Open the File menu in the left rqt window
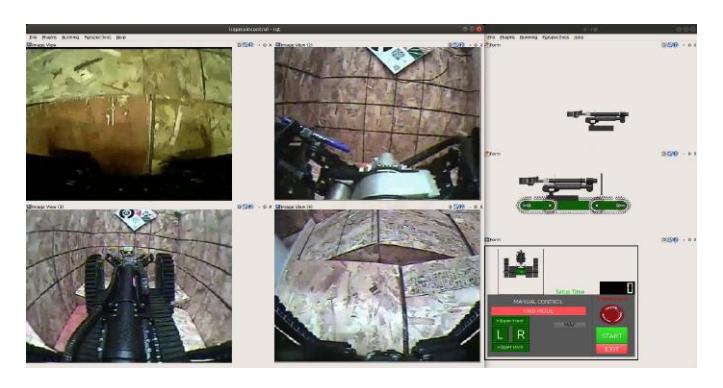The image size is (723, 388). [33, 37]
